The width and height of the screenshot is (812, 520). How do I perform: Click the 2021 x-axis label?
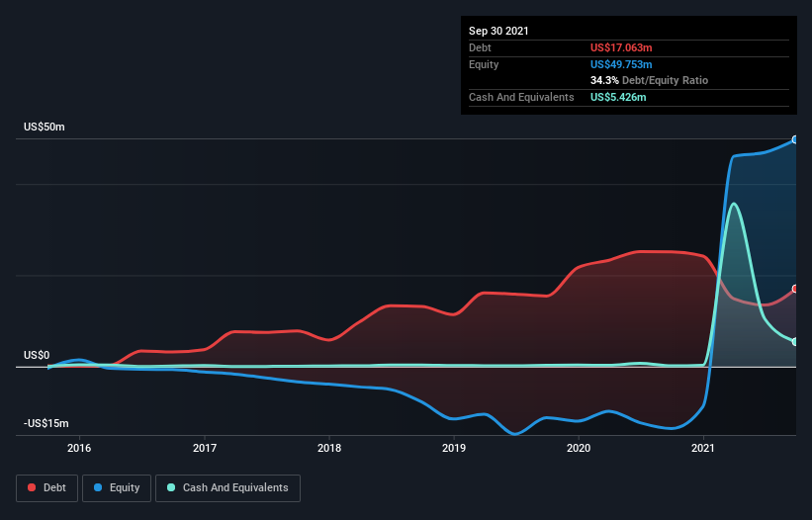(703, 448)
